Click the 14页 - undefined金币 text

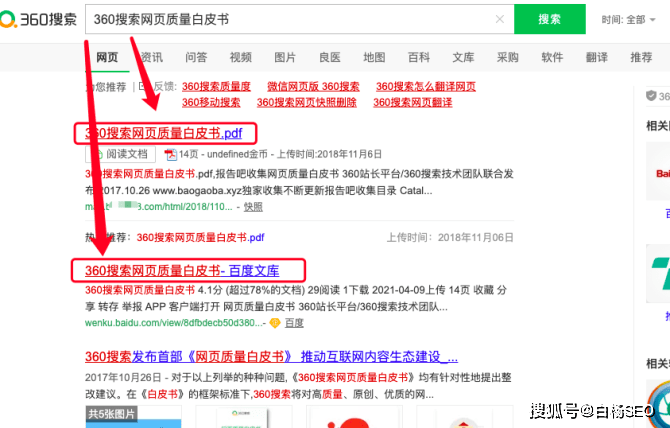click(x=223, y=154)
